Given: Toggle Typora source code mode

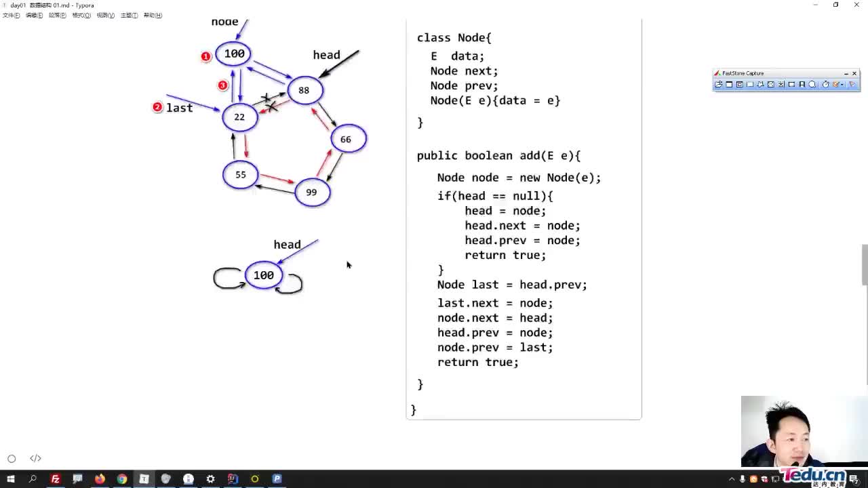Looking at the screenshot, I should pos(35,458).
